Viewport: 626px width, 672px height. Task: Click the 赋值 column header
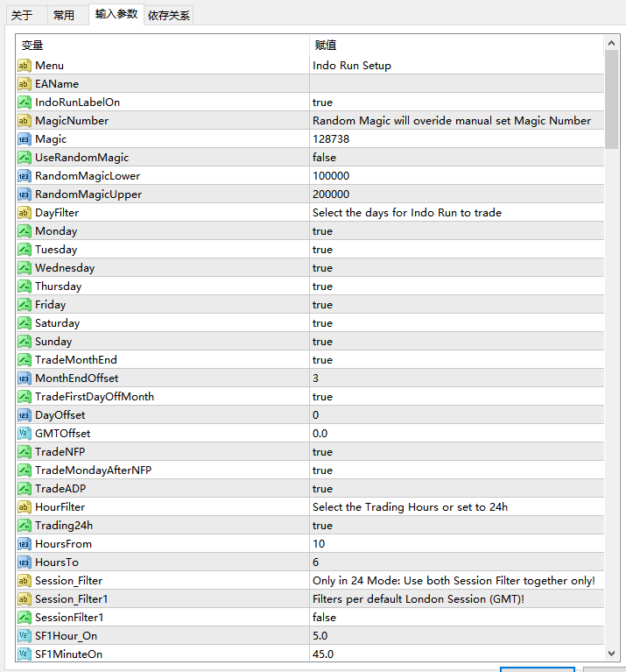(325, 46)
